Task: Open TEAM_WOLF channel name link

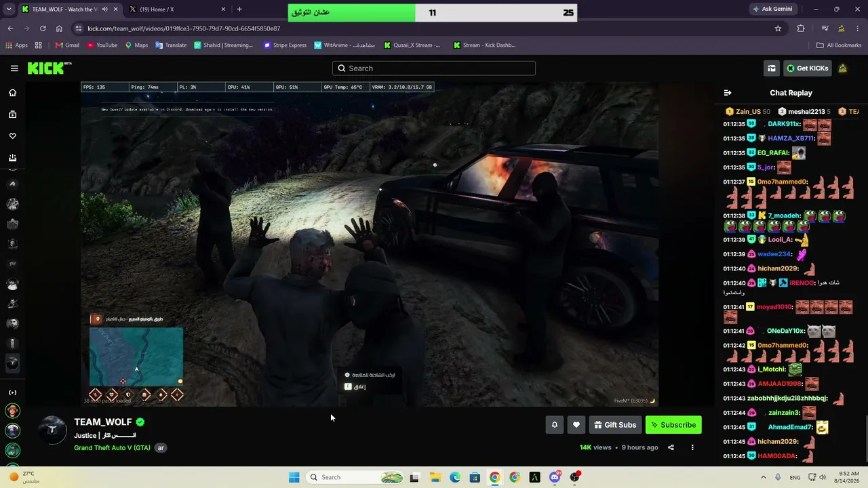Action: click(x=103, y=422)
